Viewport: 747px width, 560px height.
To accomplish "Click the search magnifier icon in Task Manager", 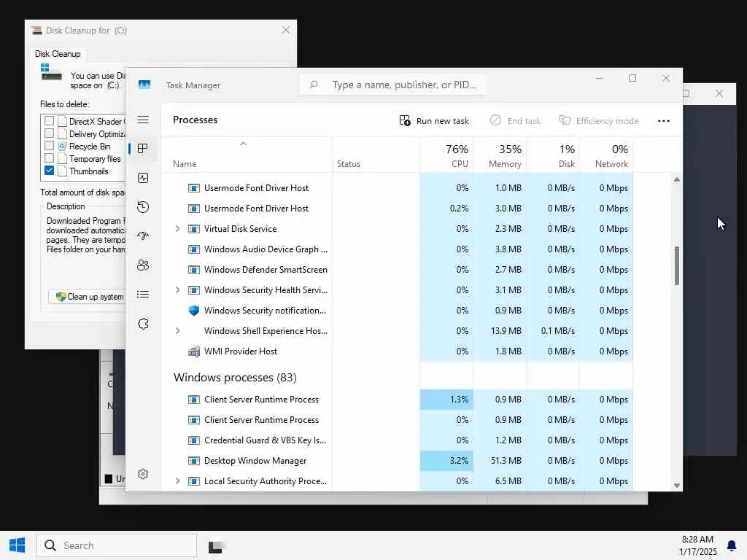I will [314, 85].
